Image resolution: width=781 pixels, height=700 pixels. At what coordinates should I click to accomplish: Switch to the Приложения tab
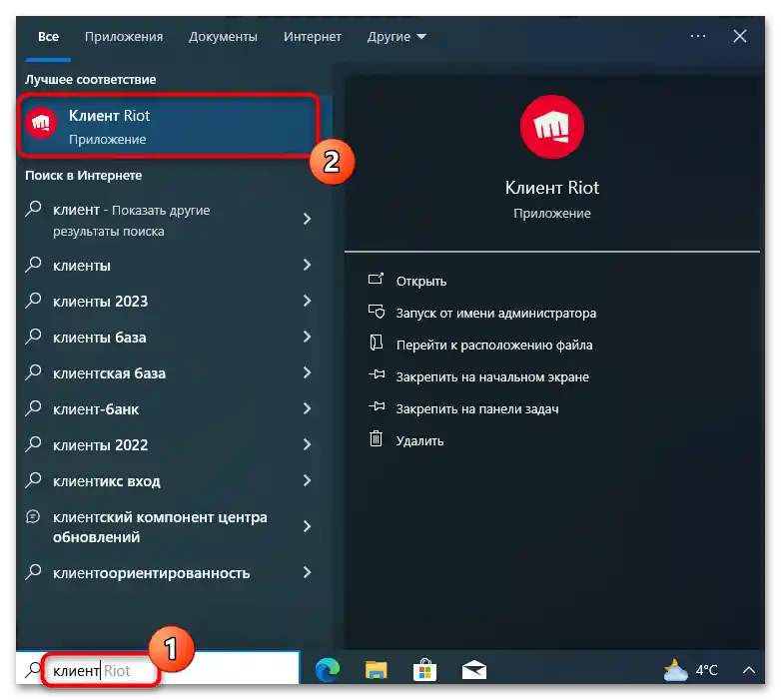[124, 37]
